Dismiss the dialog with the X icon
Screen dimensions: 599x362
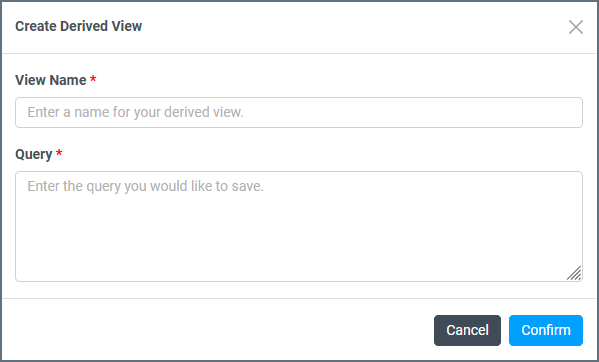[x=575, y=27]
